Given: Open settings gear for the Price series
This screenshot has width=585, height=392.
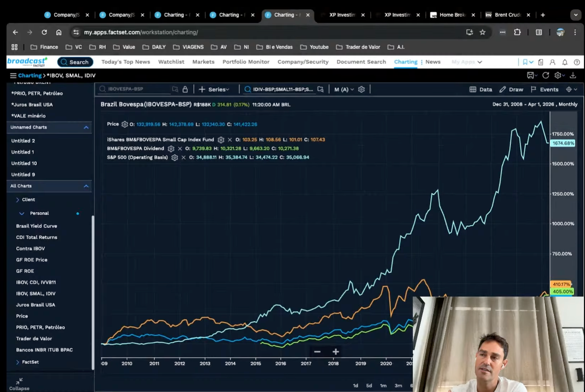Looking at the screenshot, I should point(125,124).
